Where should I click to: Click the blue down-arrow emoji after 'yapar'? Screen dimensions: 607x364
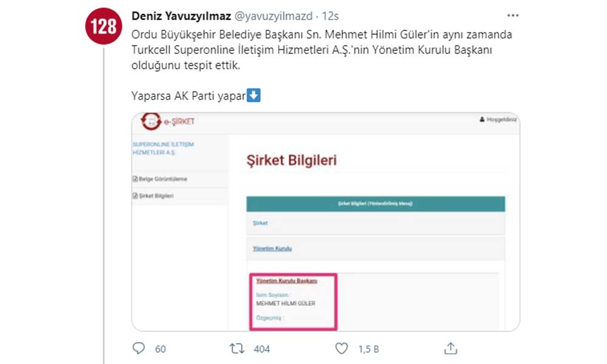254,96
